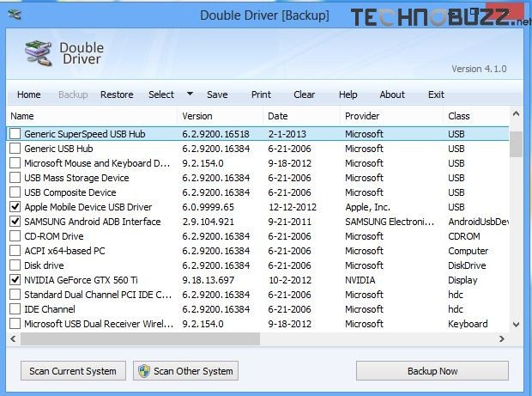This screenshot has width=532, height=396.
Task: Open the About menu item
Action: (392, 94)
